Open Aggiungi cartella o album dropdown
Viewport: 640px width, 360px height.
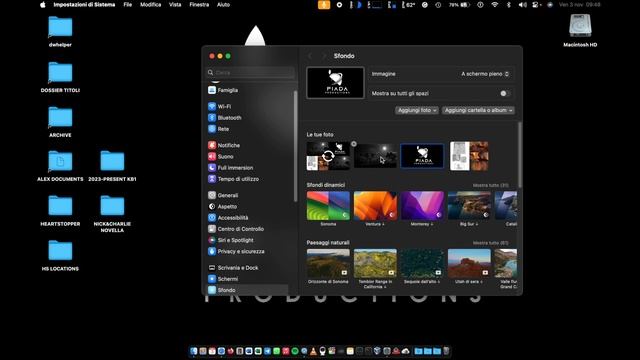[478, 110]
